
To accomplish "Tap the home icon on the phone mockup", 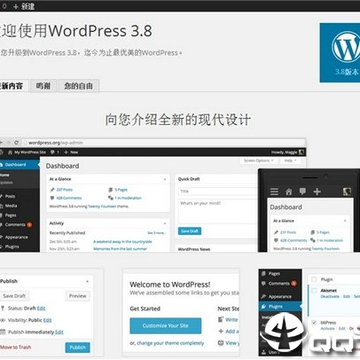I will pos(289,192).
